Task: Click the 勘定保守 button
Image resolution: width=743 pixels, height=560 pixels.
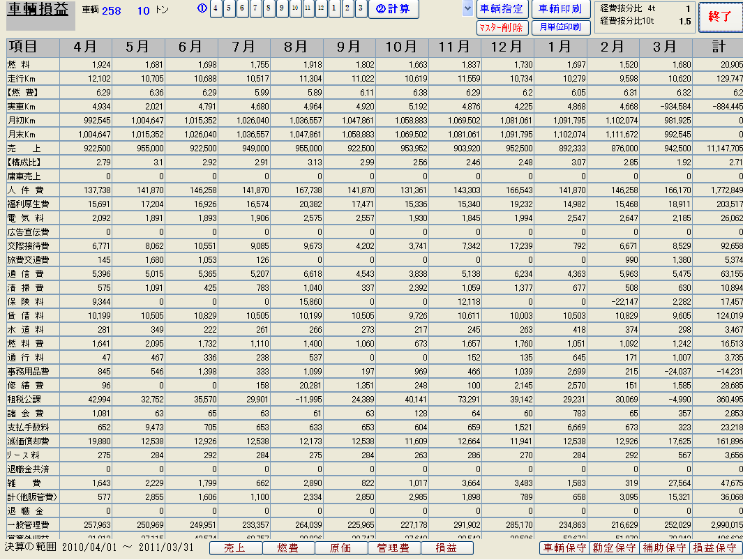Action: [614, 548]
